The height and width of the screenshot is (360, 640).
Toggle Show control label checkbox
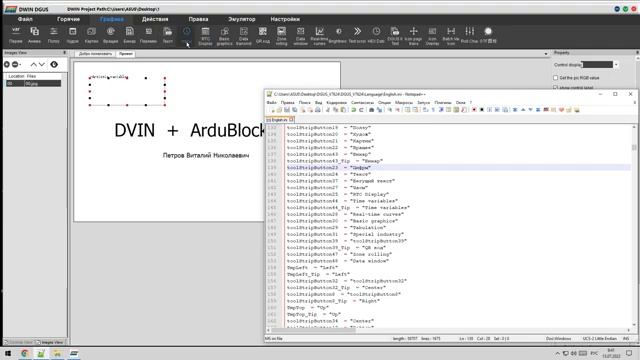556,87
